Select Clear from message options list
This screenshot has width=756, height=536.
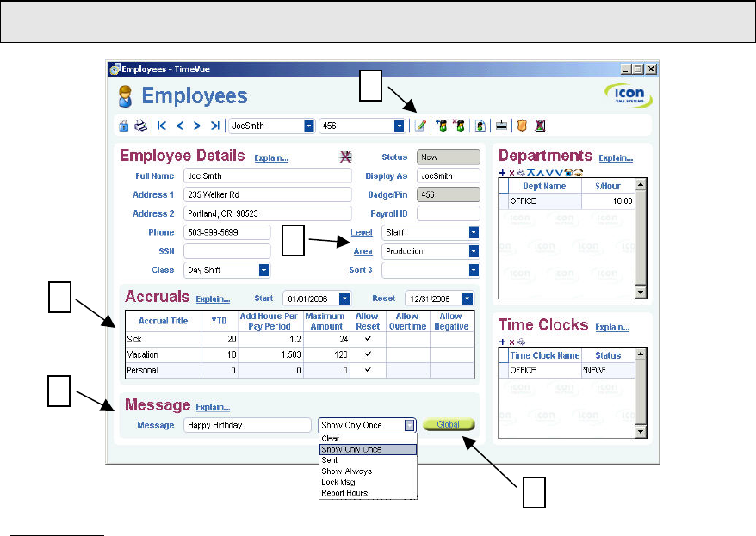(368, 438)
